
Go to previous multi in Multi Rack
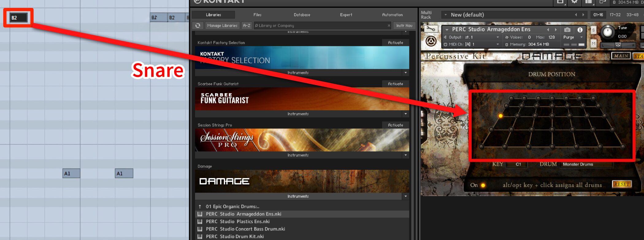point(576,15)
